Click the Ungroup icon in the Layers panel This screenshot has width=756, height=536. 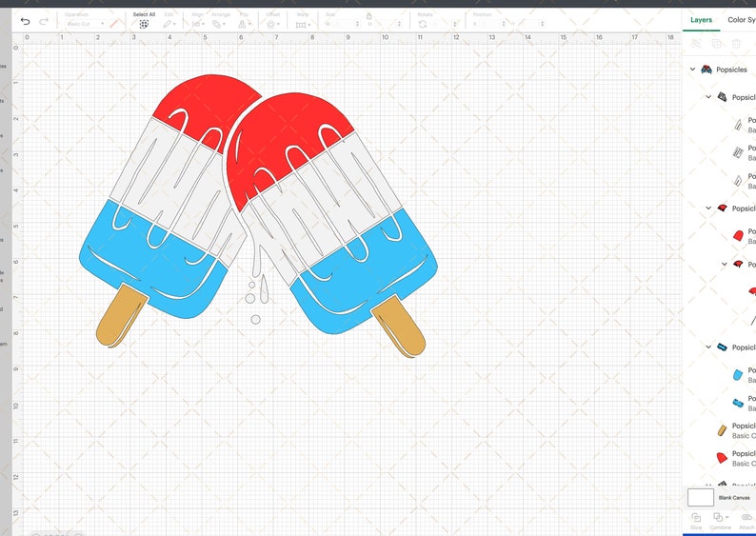coord(696,44)
